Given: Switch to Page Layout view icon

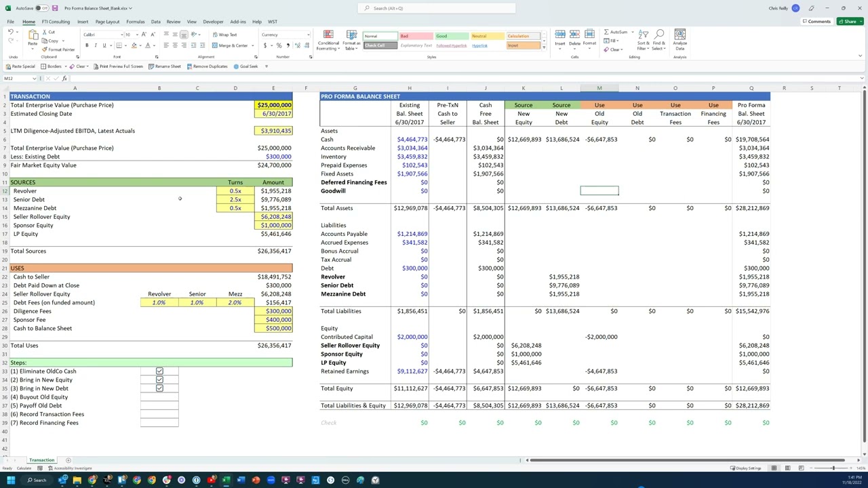Looking at the screenshot, I should (x=788, y=468).
